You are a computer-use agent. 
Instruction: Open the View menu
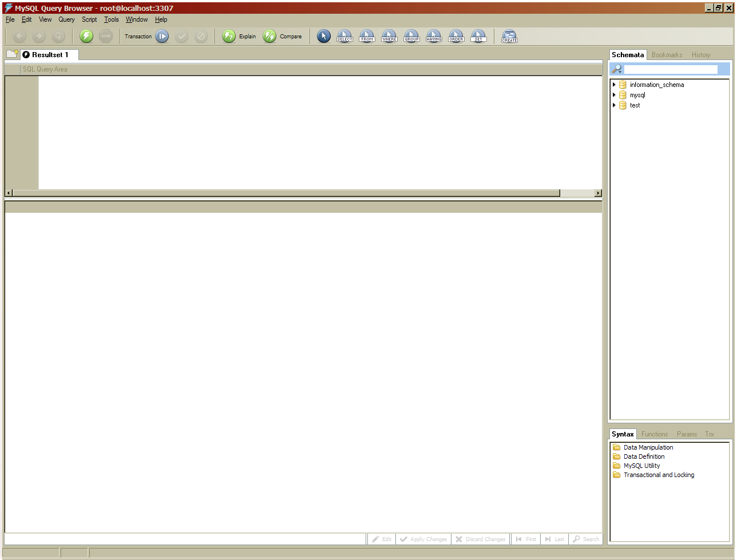(45, 19)
